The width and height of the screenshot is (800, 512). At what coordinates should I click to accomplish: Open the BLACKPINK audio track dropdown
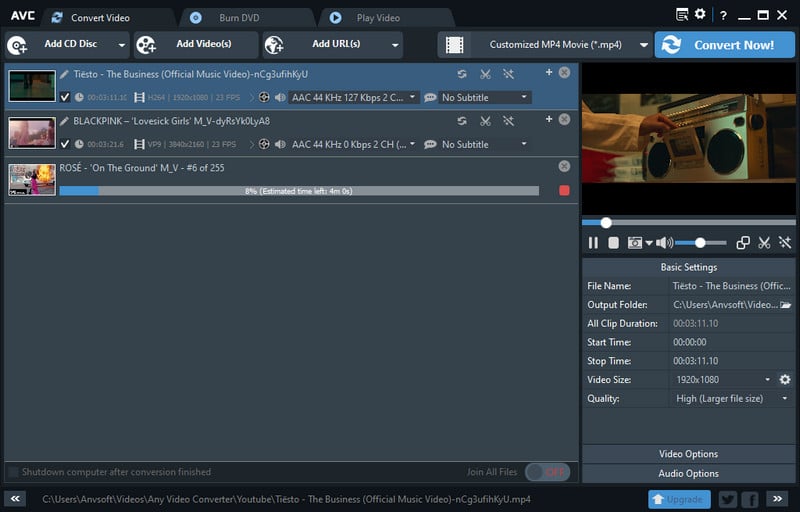pos(354,144)
